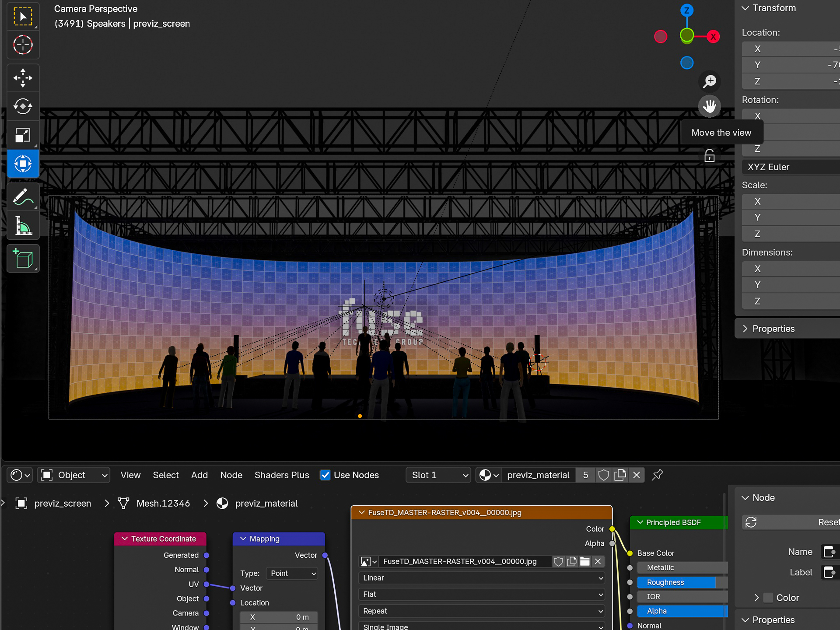Image resolution: width=840 pixels, height=630 pixels.
Task: Click the negative Z axis gizmo circle
Action: (x=687, y=63)
